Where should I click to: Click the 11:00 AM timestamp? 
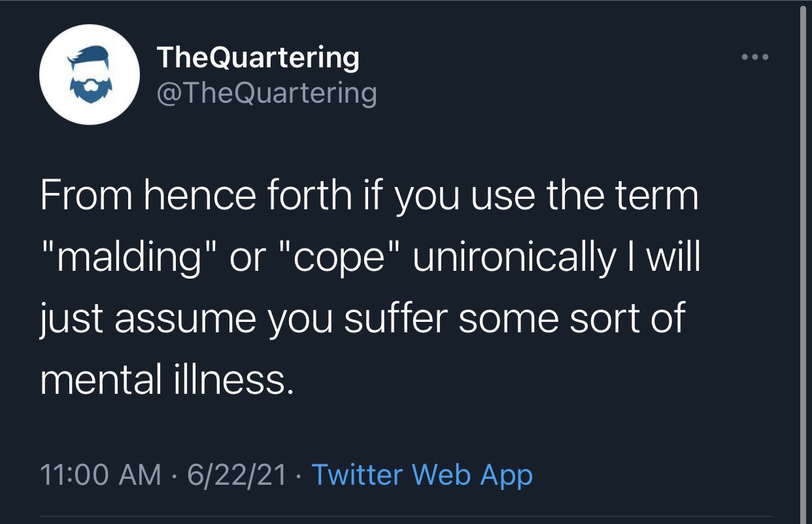[x=100, y=475]
